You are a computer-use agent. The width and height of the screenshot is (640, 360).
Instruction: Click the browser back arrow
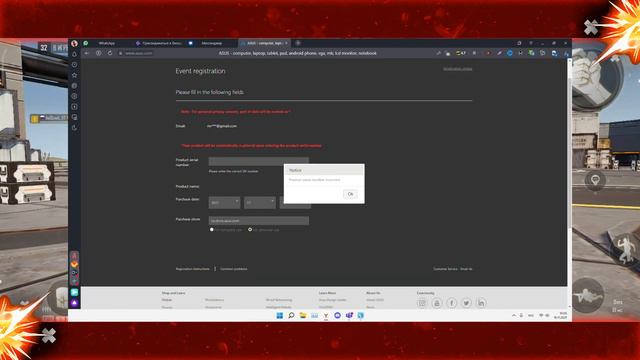pyautogui.click(x=87, y=53)
